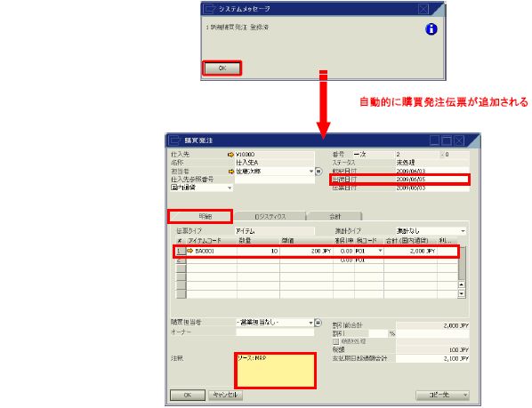Click the round detail icon beside contact person dropdown
The height and width of the screenshot is (408, 532).
pos(318,172)
